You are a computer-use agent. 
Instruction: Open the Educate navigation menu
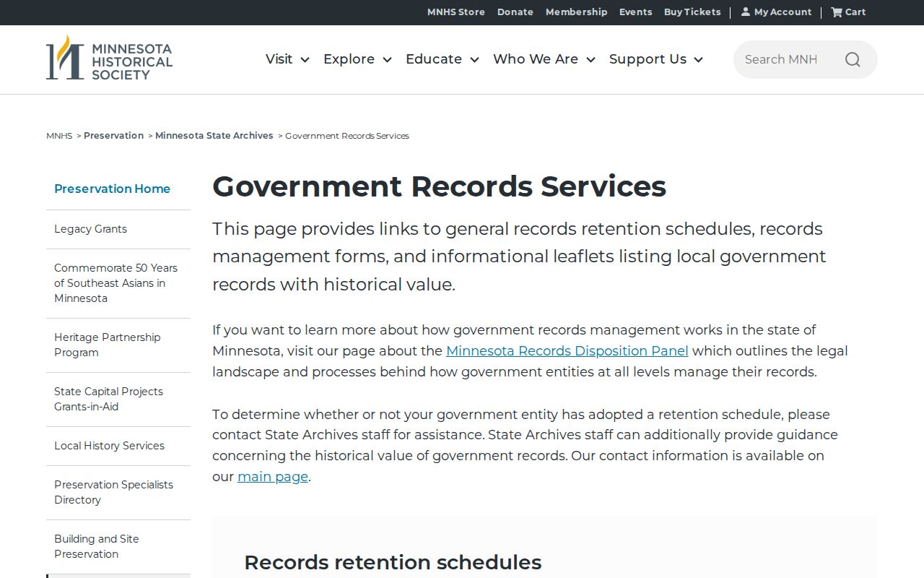pos(434,59)
